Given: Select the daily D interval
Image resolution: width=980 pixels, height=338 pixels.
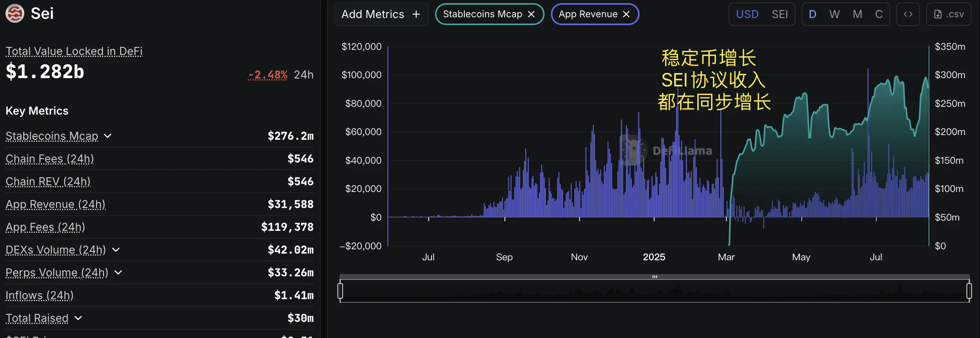Looking at the screenshot, I should pyautogui.click(x=813, y=14).
